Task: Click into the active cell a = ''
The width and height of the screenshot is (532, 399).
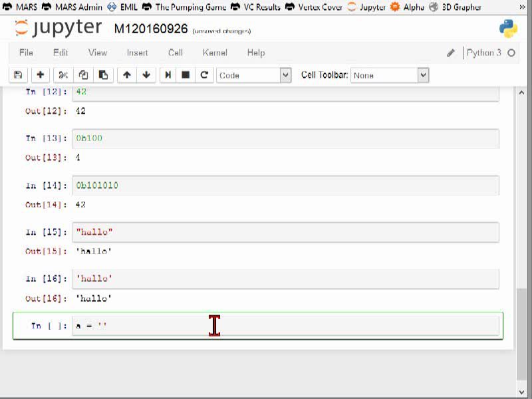Action: tap(285, 326)
